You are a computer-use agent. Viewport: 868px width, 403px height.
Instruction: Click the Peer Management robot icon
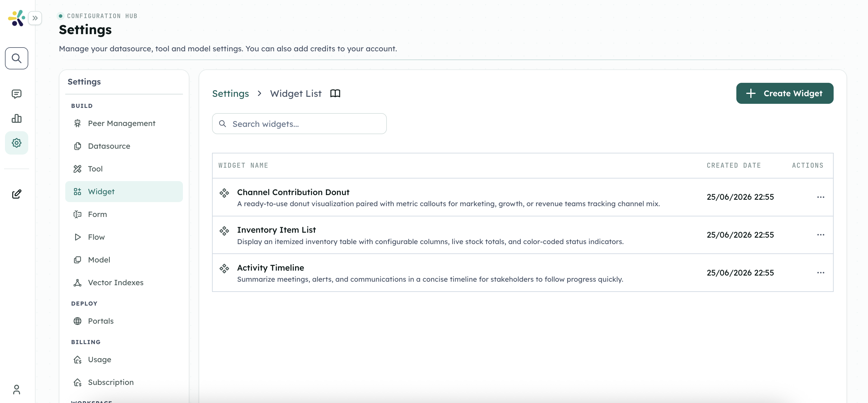point(77,123)
